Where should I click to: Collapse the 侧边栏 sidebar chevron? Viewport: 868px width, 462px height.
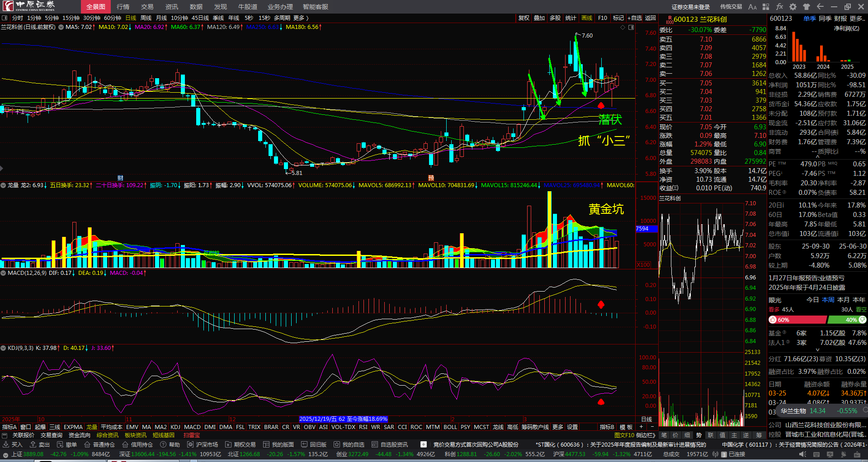(646, 435)
